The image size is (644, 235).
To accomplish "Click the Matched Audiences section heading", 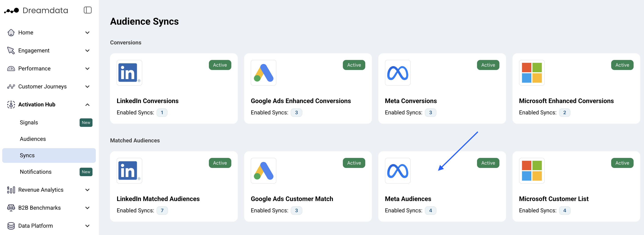I will [x=135, y=140].
